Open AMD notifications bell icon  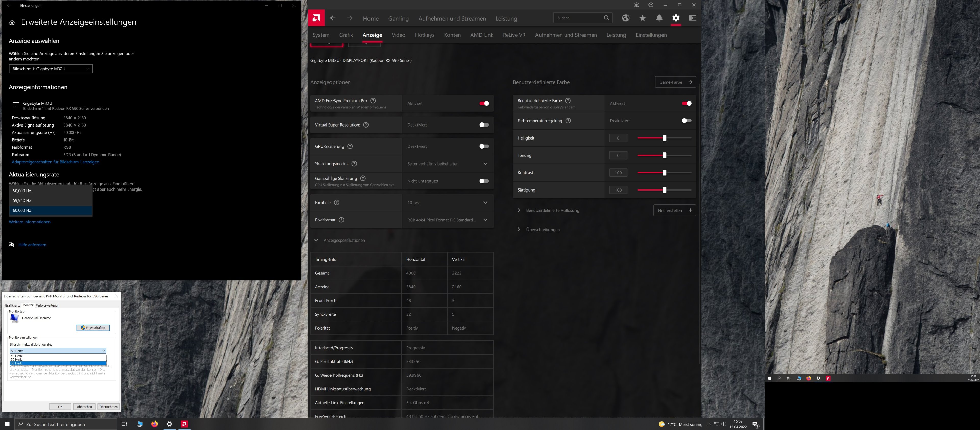pyautogui.click(x=659, y=18)
